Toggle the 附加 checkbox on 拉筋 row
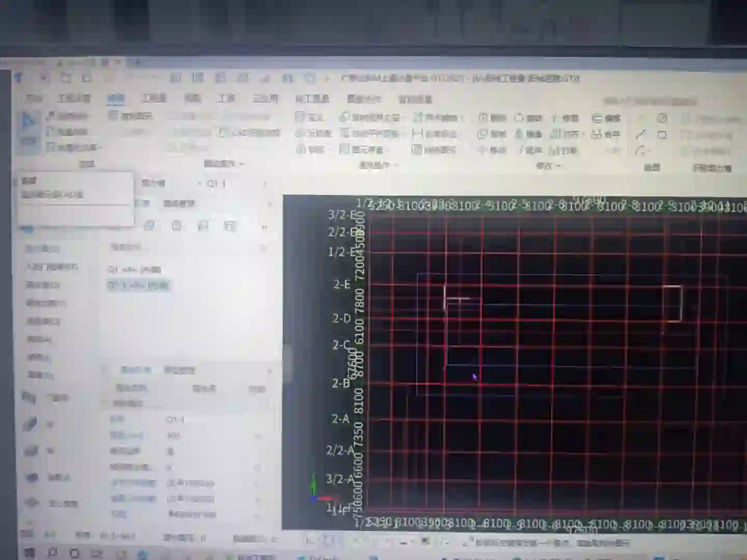This screenshot has width=747, height=560. coord(257,515)
